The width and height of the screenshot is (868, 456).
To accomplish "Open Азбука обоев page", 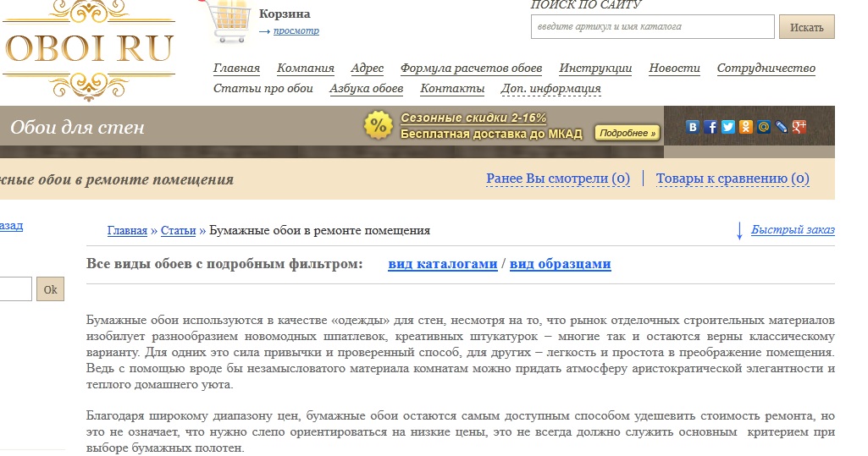I will (367, 89).
